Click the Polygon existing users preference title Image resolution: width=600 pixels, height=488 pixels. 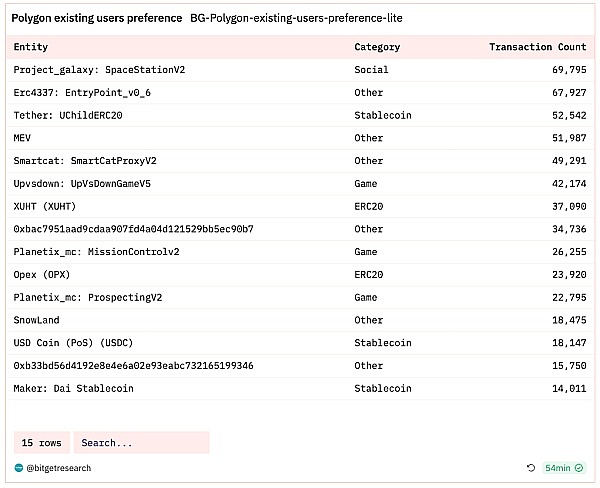[97, 19]
